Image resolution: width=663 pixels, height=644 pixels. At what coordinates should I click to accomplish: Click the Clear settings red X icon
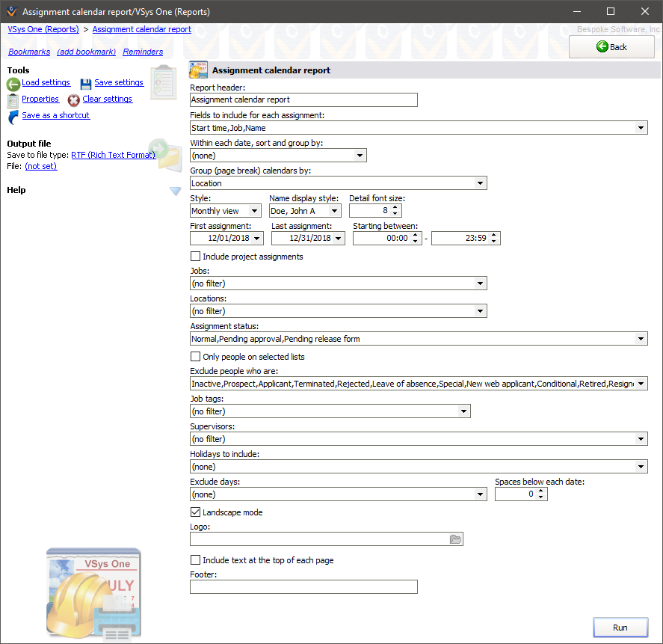coord(74,99)
